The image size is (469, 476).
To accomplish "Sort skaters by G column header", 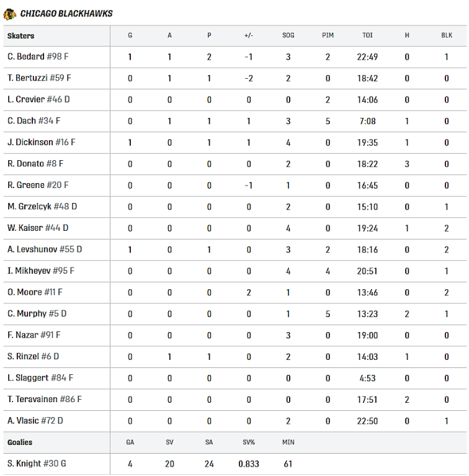I will pyautogui.click(x=130, y=36).
